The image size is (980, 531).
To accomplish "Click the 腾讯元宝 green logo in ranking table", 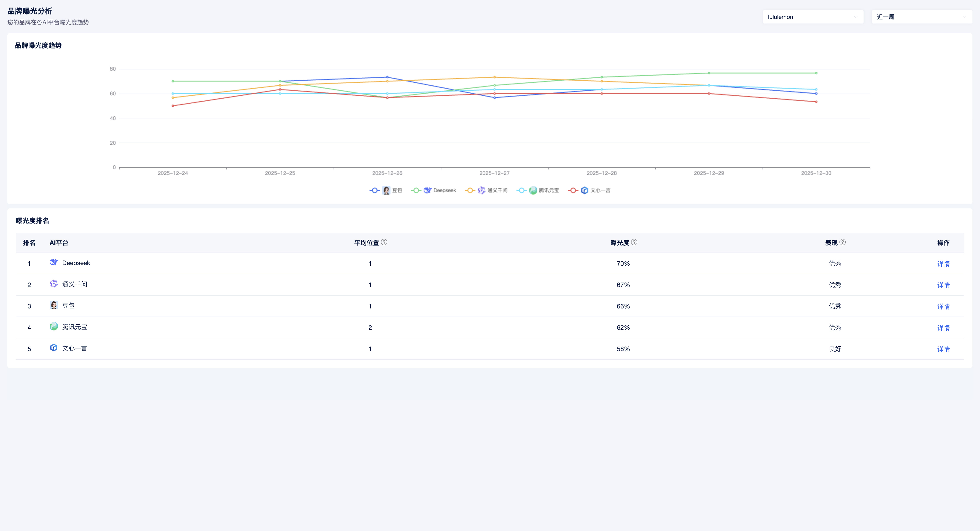I will [54, 326].
